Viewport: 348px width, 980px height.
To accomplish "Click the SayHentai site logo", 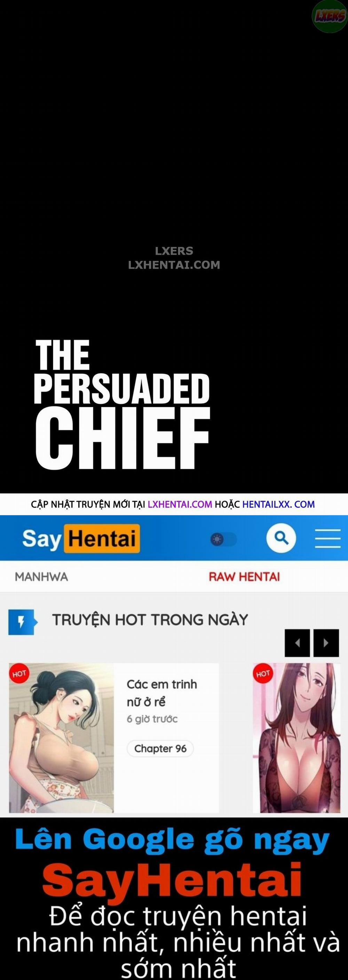I will coord(81,538).
